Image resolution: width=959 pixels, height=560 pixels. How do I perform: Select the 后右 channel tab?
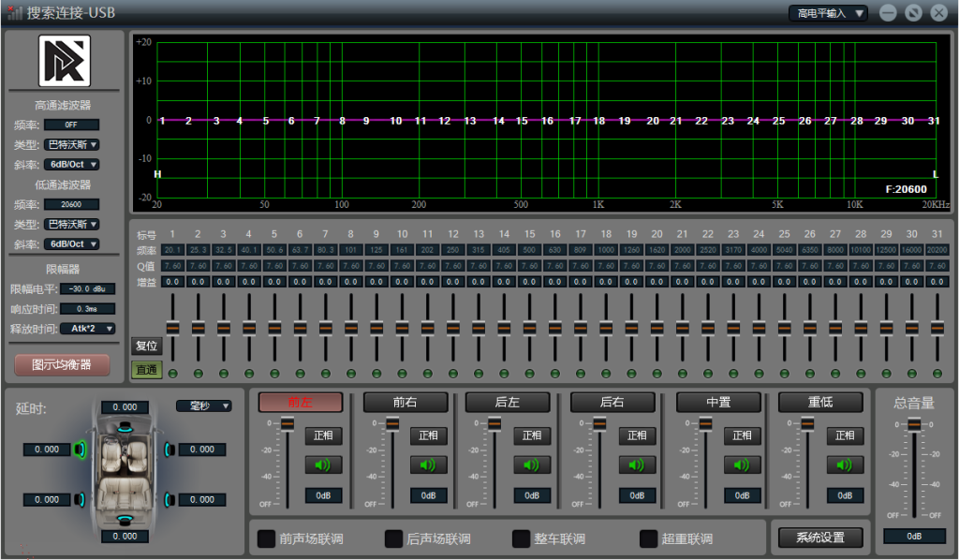[612, 403]
